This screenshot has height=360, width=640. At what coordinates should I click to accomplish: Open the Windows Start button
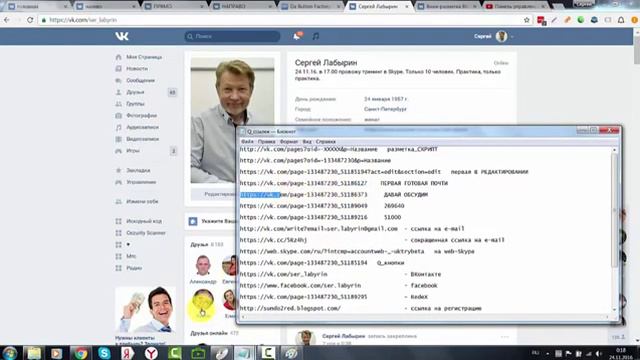9,353
